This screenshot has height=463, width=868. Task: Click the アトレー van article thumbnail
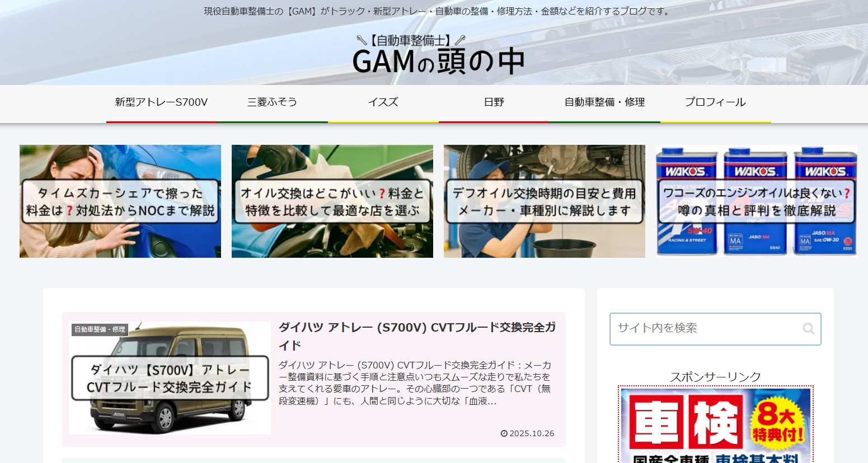168,377
